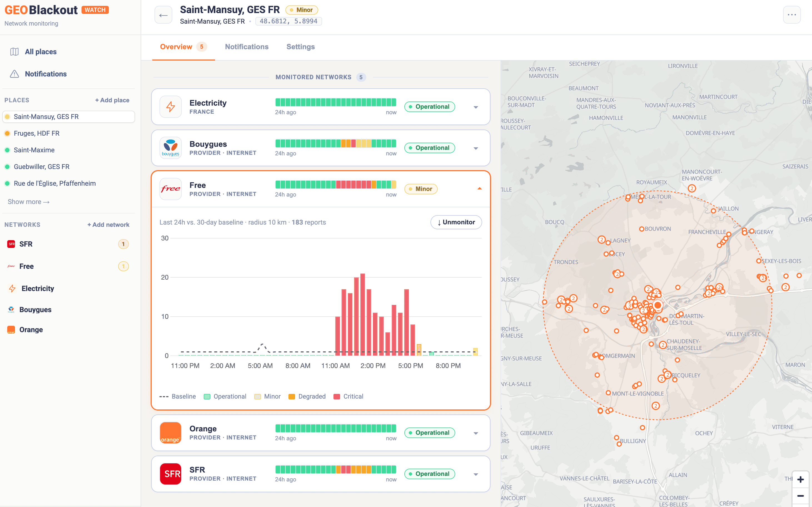Collapse the Free network card
Viewport: 812px width, 507px height.
coord(479,189)
